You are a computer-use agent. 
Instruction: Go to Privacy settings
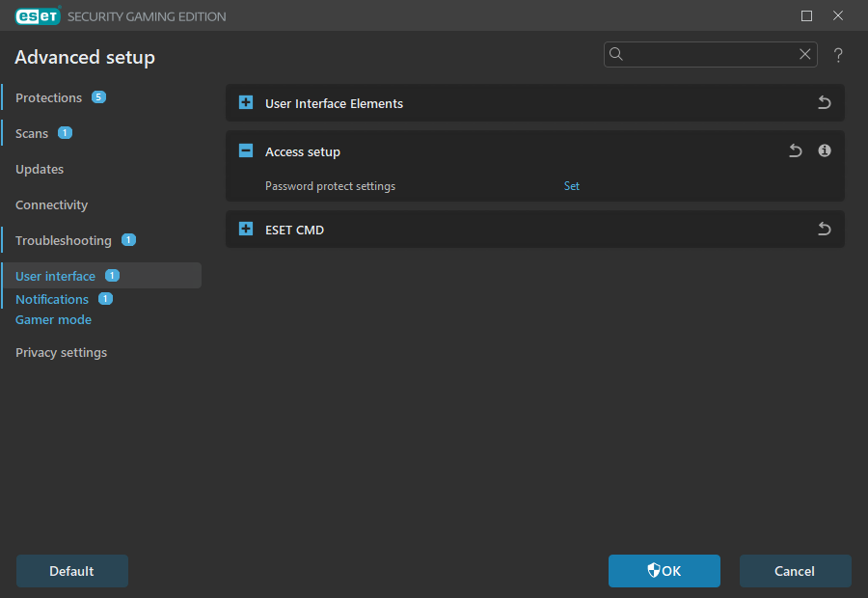pos(61,353)
